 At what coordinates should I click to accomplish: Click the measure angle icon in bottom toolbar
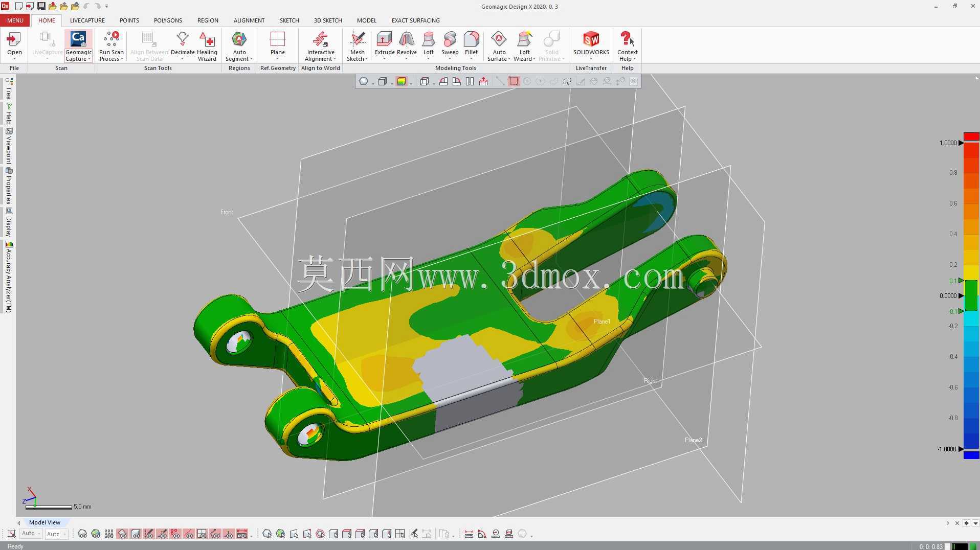click(x=482, y=534)
